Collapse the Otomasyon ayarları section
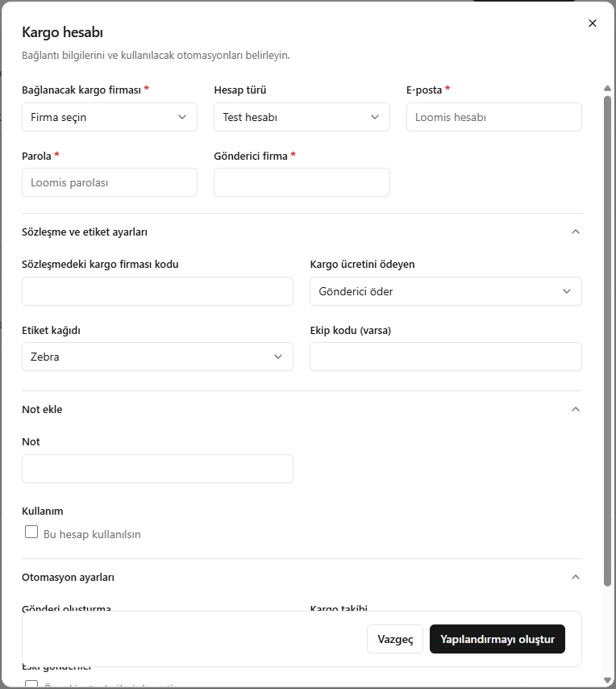Viewport: 616px width, 689px height. click(x=576, y=577)
